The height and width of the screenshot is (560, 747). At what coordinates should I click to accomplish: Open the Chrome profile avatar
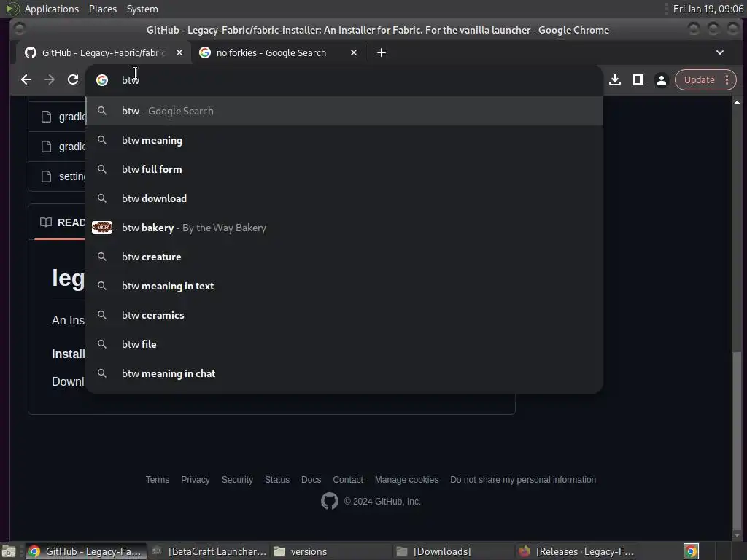662,80
